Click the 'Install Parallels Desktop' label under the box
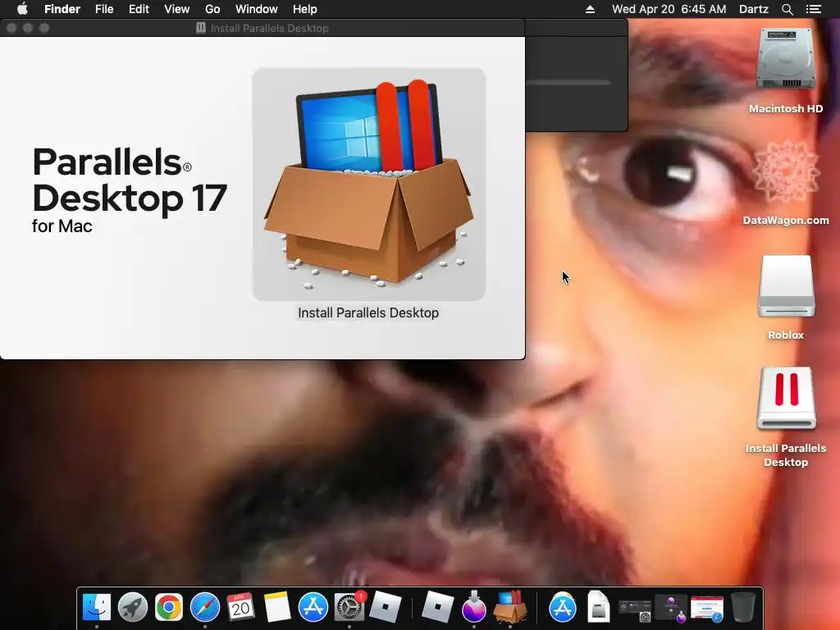Viewport: 840px width, 630px height. [x=368, y=313]
